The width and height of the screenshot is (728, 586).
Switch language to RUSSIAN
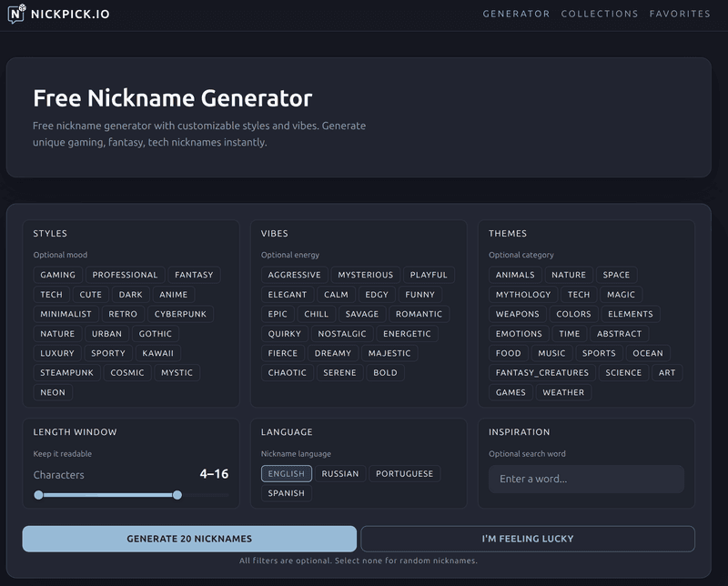coord(343,473)
